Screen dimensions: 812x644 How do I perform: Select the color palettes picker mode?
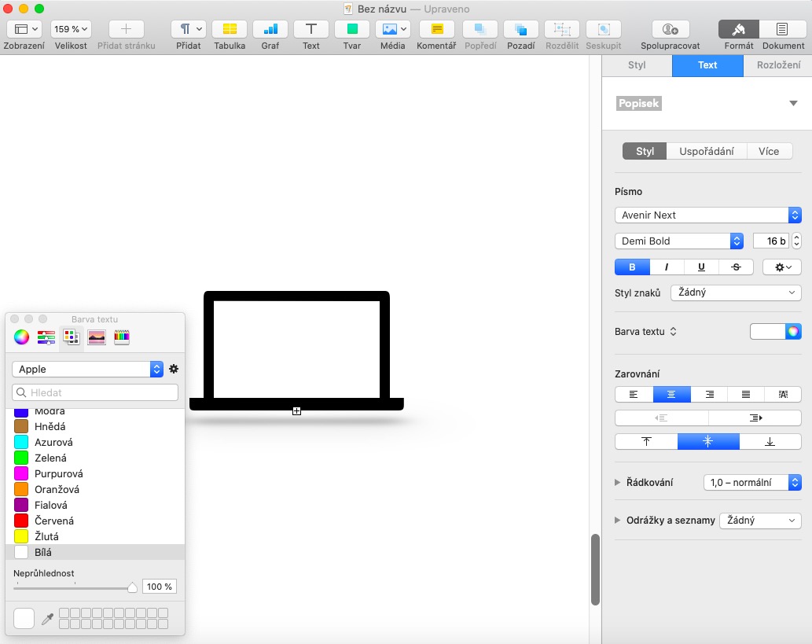pos(72,337)
